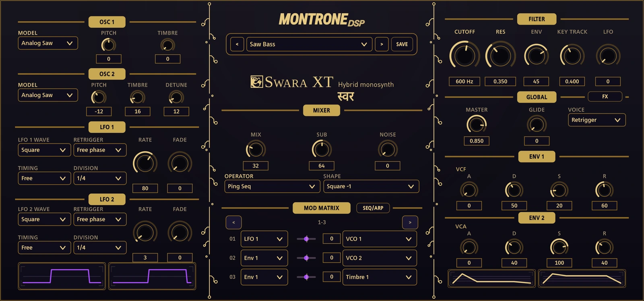Open slot 01 LFO 1 source dropdown
Screen dimensions: 644x301
264,239
